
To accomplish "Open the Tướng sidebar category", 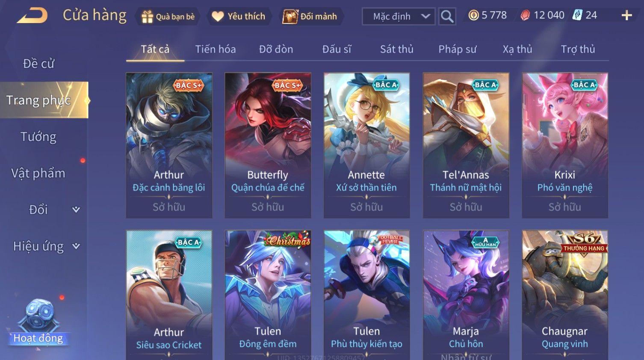I will coord(38,137).
